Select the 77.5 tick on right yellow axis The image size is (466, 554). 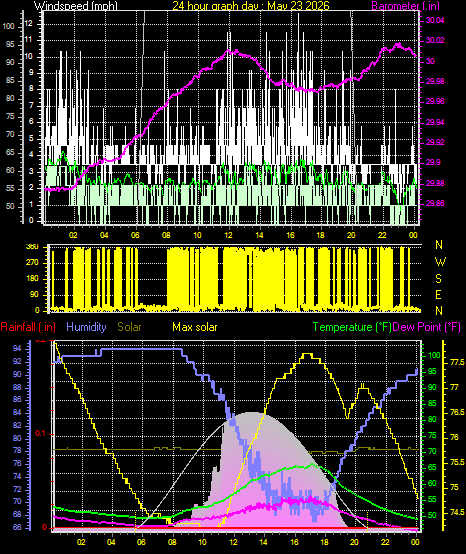pyautogui.click(x=457, y=363)
